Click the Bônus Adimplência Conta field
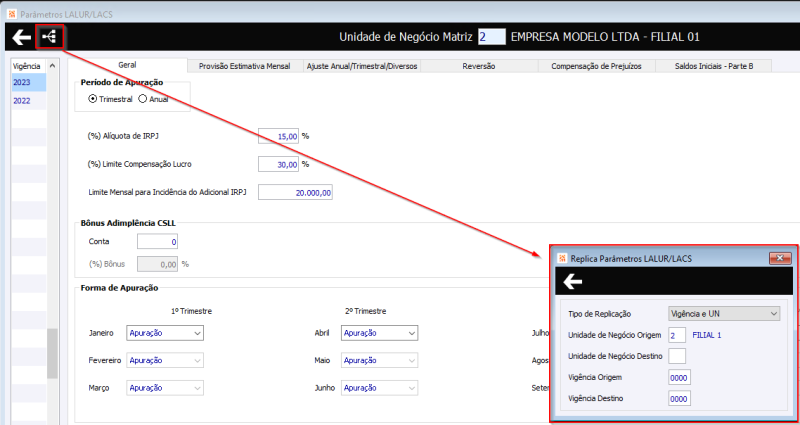The image size is (800, 425). pos(157,241)
